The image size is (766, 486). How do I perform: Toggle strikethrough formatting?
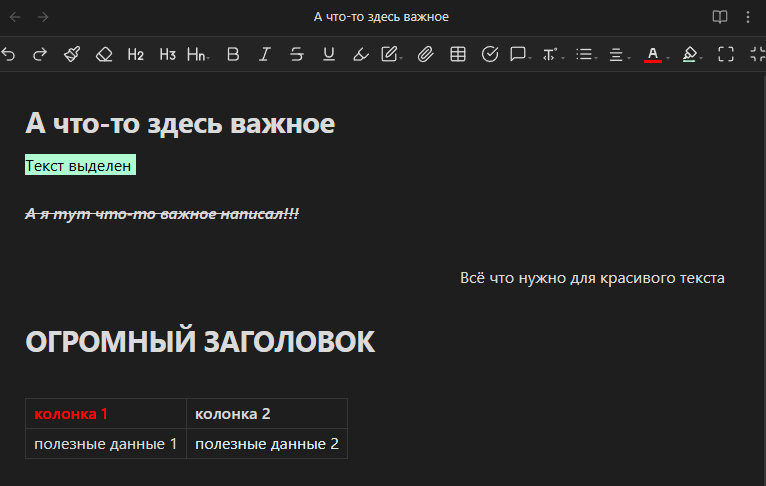[297, 54]
